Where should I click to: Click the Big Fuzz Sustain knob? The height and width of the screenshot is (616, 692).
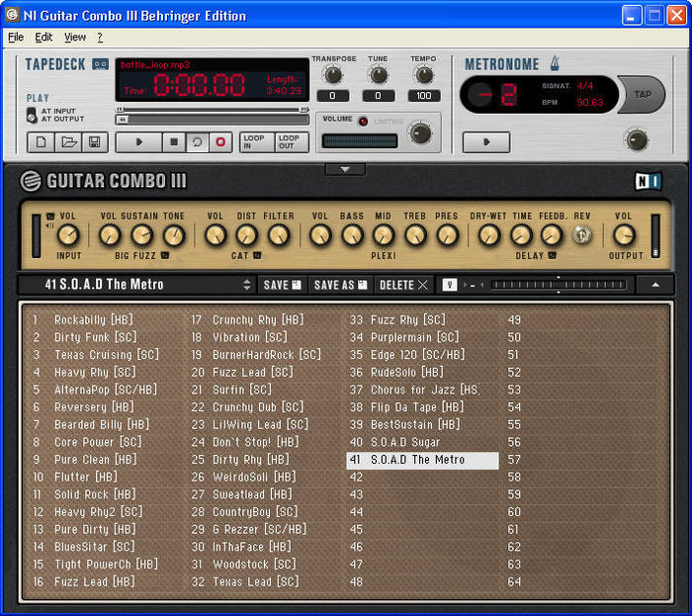click(x=141, y=234)
